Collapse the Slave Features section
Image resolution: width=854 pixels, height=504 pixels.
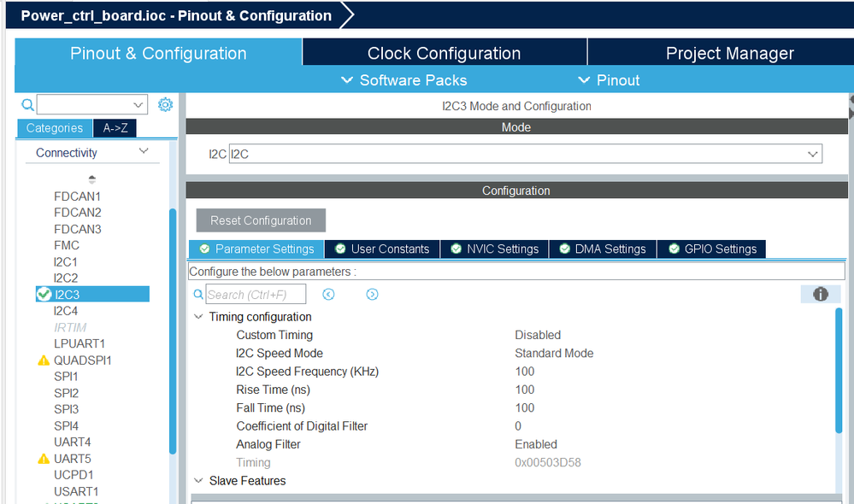click(x=198, y=481)
